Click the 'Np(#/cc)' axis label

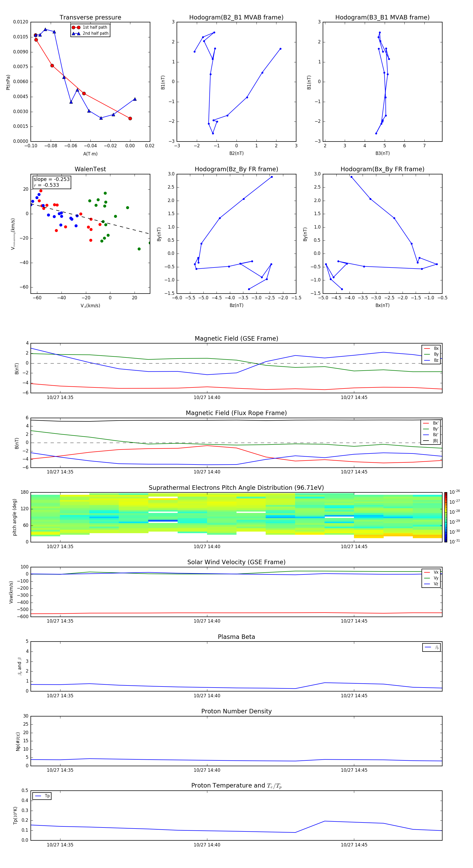click(18, 741)
